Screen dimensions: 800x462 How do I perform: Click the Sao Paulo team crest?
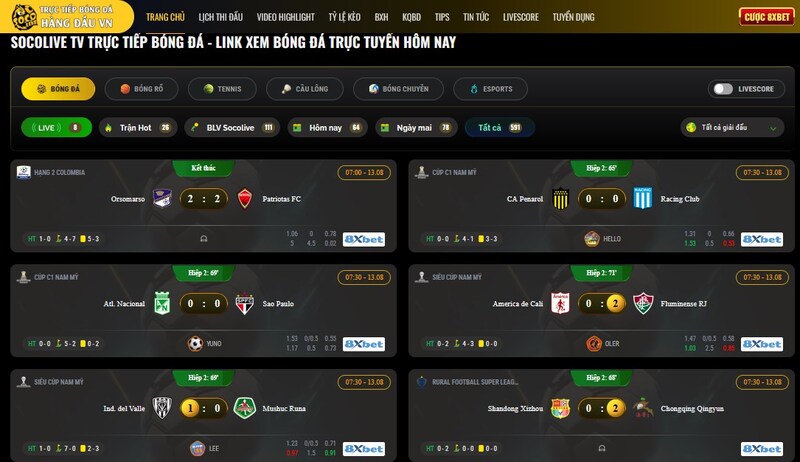245,303
